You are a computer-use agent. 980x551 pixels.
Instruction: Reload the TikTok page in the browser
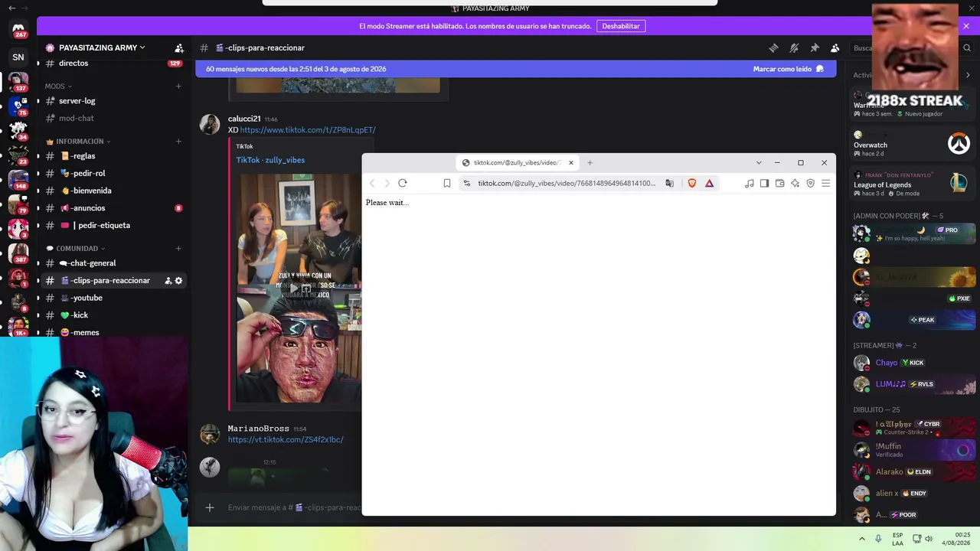[x=403, y=183]
